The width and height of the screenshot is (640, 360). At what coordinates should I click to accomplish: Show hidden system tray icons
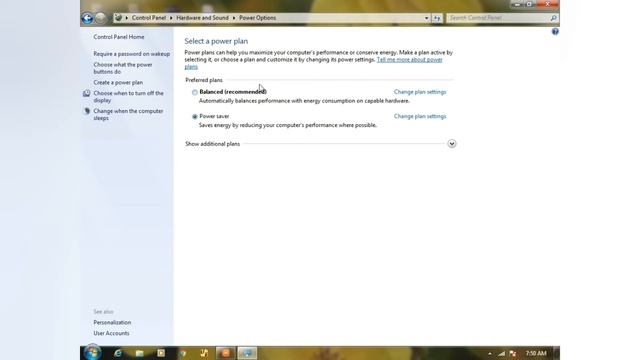click(490, 353)
